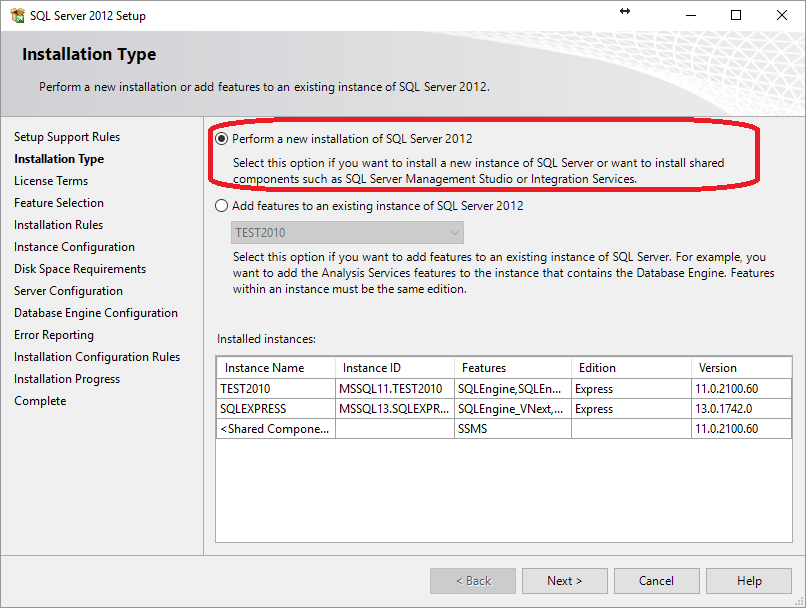Click the Help button

pyautogui.click(x=749, y=581)
